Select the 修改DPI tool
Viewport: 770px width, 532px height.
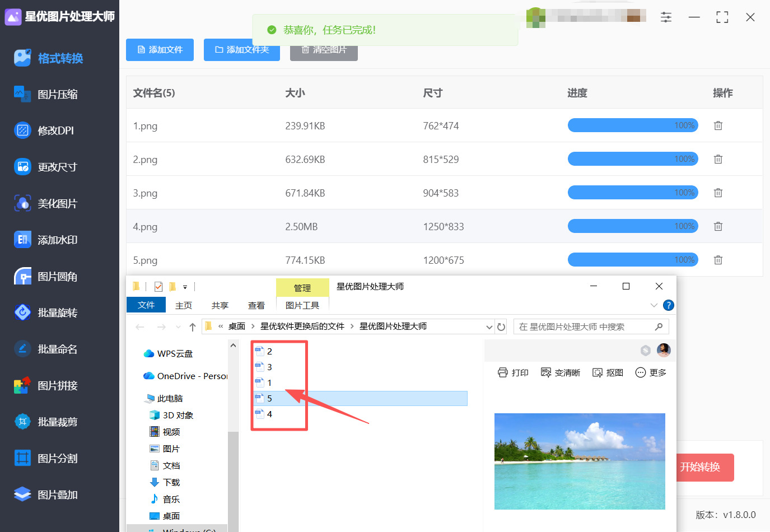click(x=45, y=130)
